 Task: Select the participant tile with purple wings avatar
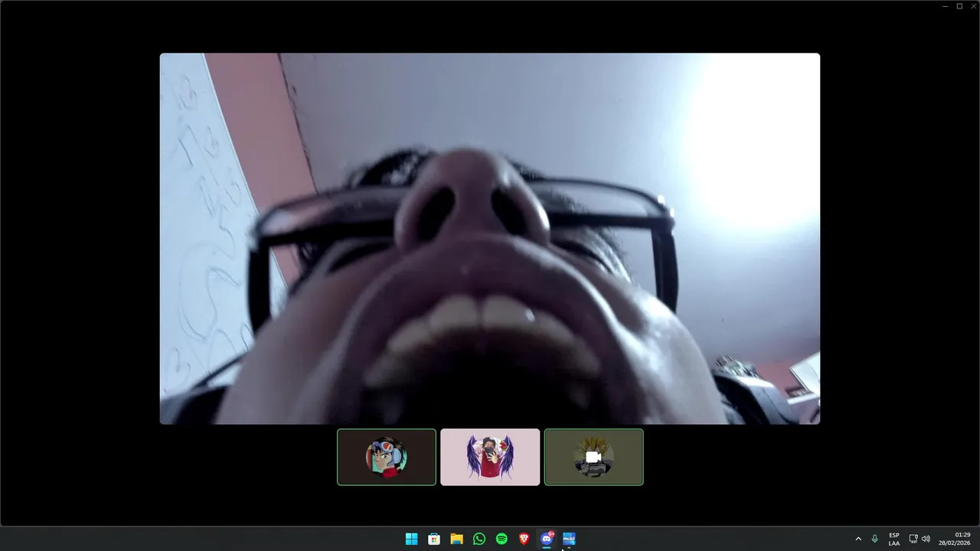point(490,457)
